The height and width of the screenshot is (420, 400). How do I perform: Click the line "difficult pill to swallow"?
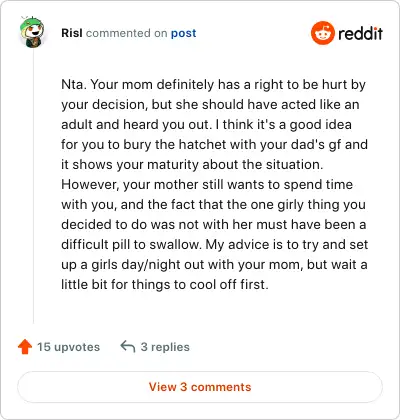coord(214,244)
